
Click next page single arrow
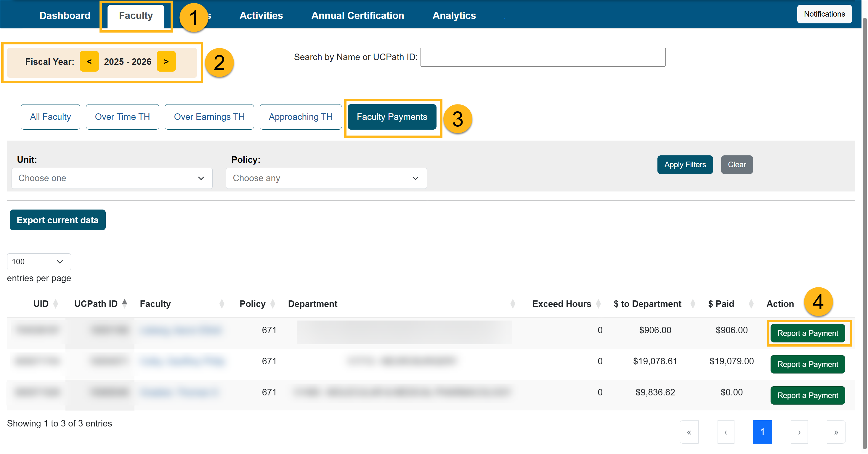[799, 432]
